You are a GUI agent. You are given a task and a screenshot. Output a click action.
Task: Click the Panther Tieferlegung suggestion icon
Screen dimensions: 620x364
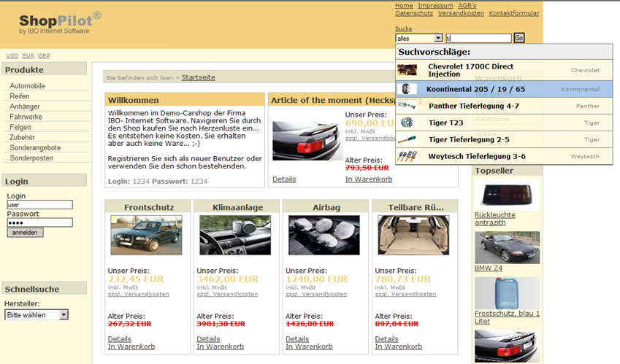pos(407,106)
